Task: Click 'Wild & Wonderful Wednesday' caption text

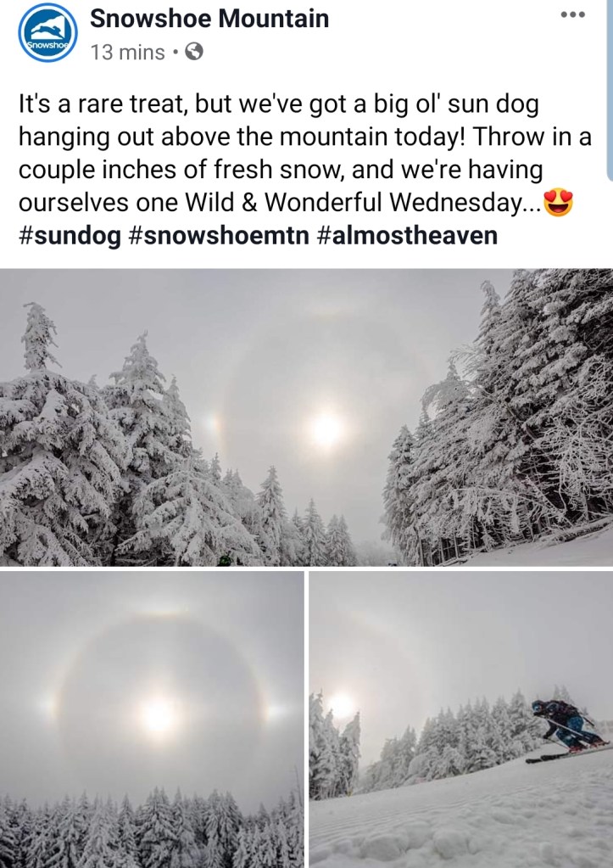Action: pos(353,202)
